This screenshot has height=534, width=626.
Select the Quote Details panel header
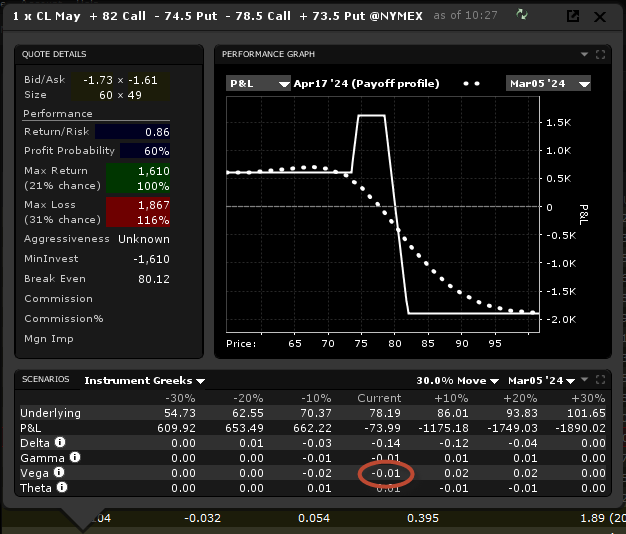pyautogui.click(x=56, y=54)
